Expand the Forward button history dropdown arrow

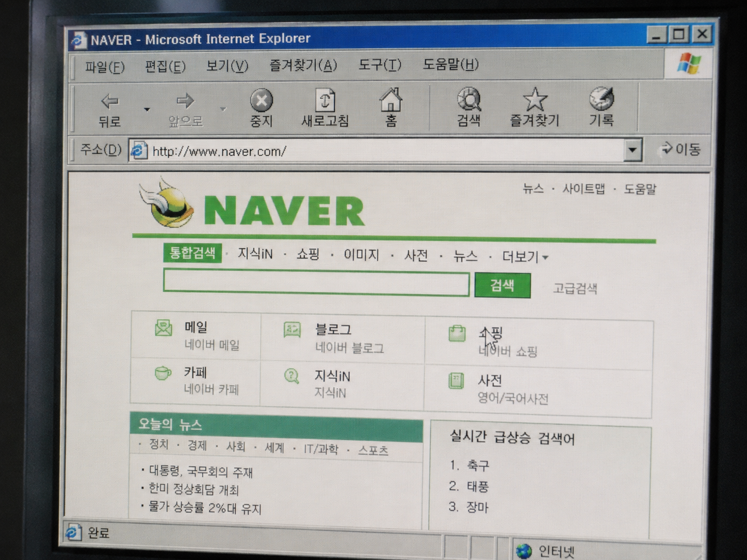click(223, 109)
